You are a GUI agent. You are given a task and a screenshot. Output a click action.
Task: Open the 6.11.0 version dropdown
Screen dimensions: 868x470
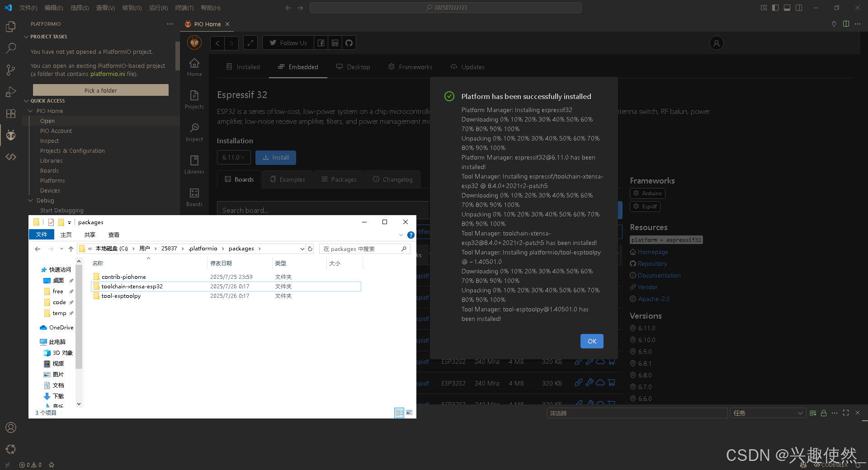[x=234, y=157]
